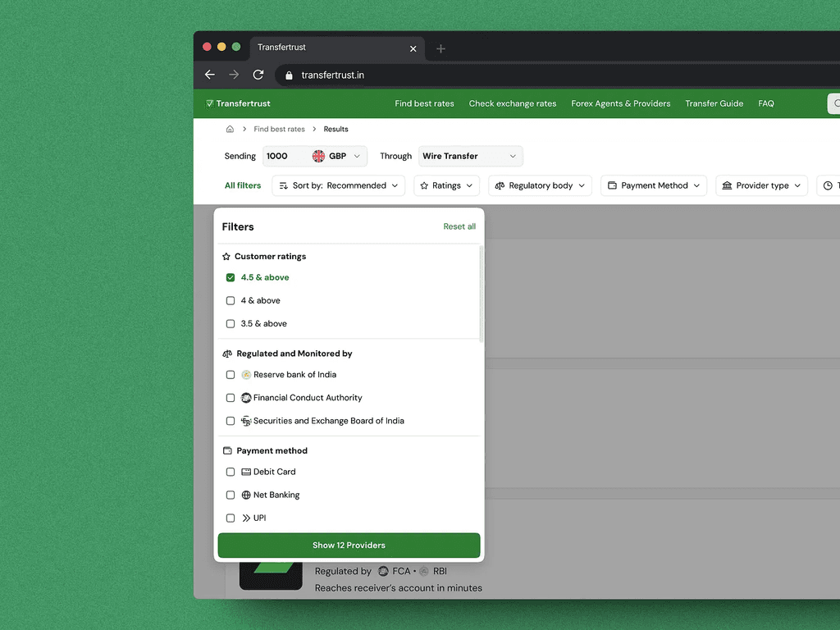The width and height of the screenshot is (840, 630).
Task: Open the Wire Transfer dropdown
Action: [470, 156]
